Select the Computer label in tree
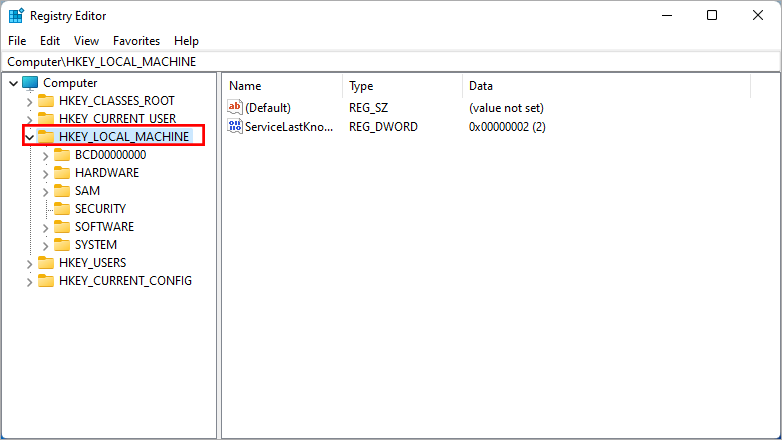 70,83
